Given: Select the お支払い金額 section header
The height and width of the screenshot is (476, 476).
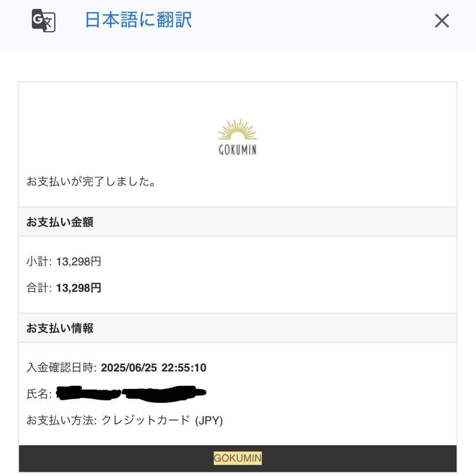Looking at the screenshot, I should point(60,222).
